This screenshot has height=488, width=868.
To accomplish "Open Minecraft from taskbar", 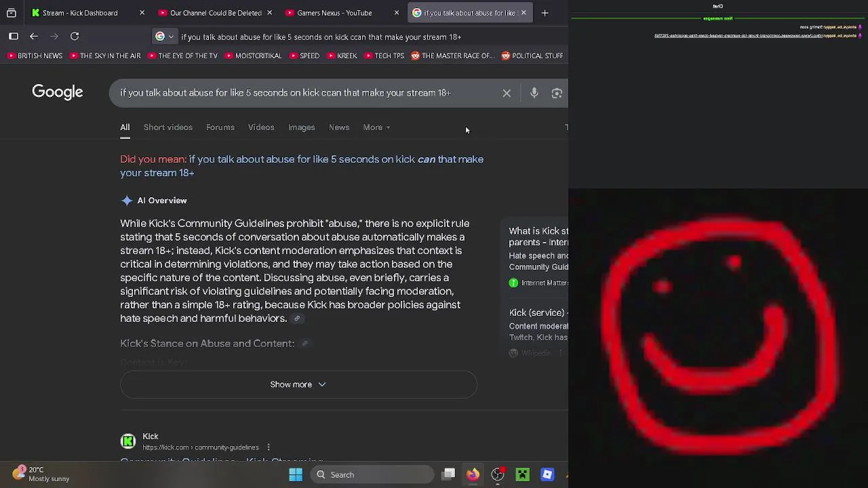I will point(522,474).
